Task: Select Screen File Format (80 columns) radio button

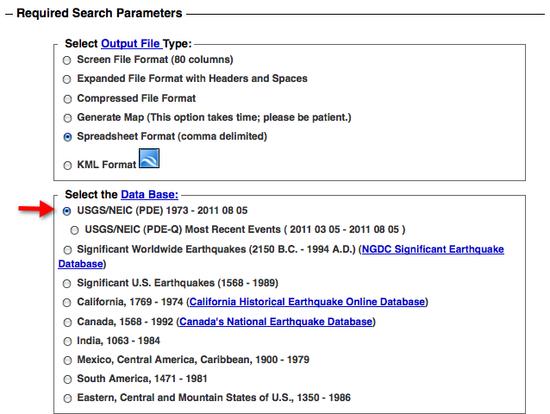Action: tap(67, 60)
